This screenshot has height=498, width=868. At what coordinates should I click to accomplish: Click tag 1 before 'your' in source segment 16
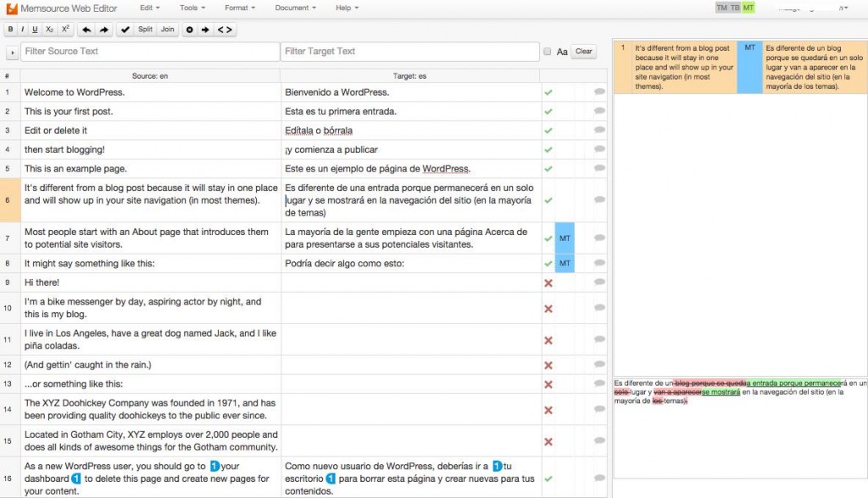point(214,467)
